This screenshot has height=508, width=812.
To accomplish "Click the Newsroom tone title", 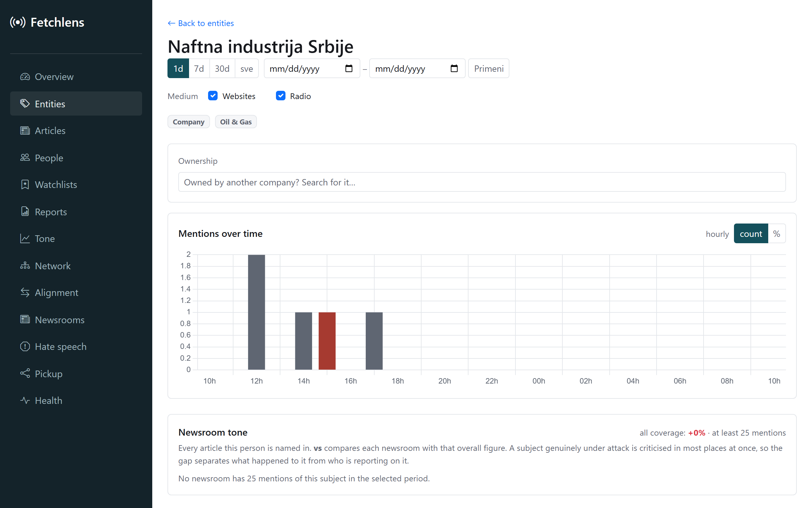I will coord(213,432).
